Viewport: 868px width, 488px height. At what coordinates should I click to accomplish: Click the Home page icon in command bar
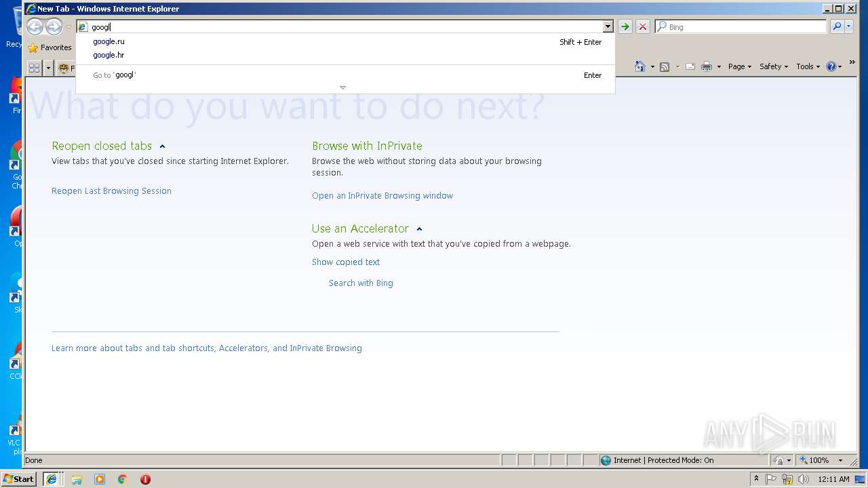coord(640,66)
